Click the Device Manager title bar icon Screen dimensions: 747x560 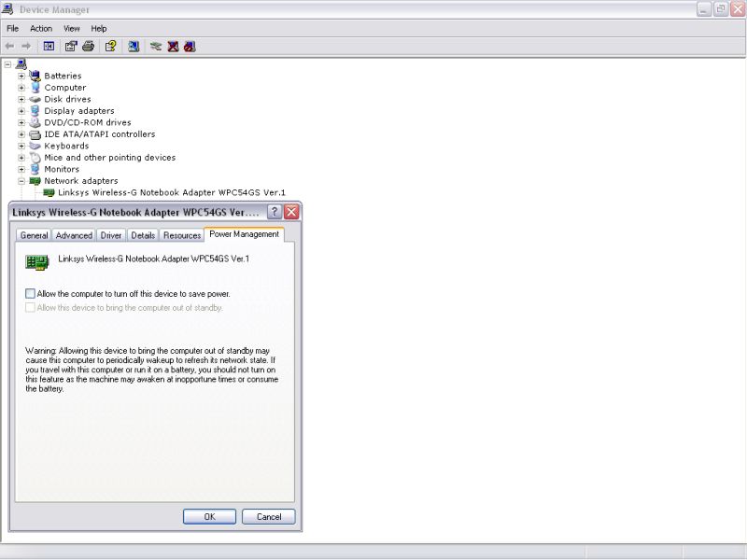click(x=7, y=9)
